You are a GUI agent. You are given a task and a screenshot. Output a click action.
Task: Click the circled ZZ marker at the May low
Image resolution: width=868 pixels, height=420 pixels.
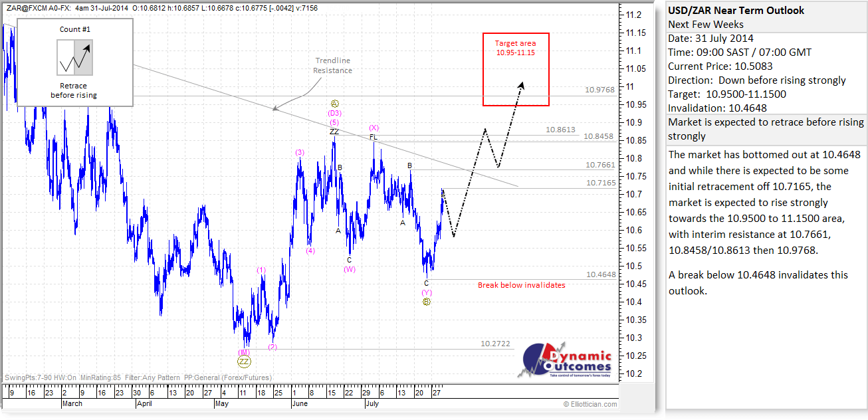(x=243, y=362)
